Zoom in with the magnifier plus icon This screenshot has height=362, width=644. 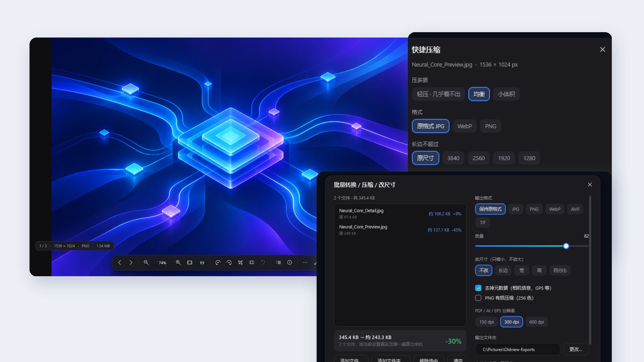[178, 263]
